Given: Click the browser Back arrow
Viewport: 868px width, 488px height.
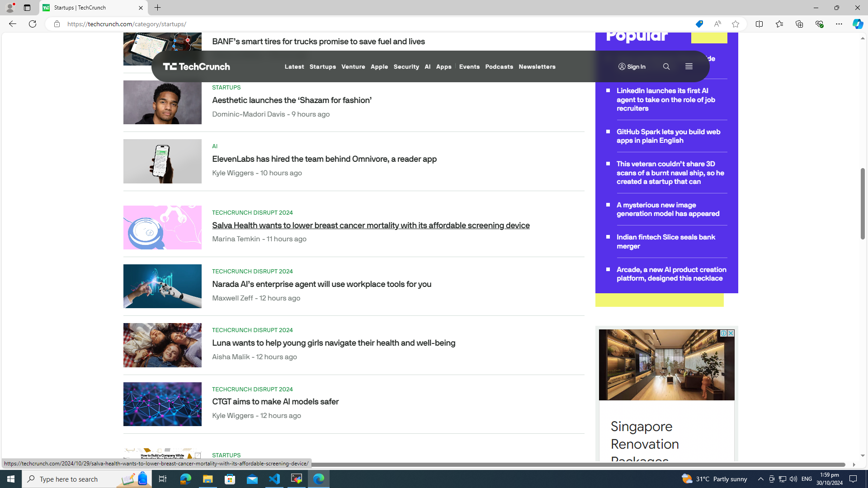Looking at the screenshot, I should click(12, 24).
